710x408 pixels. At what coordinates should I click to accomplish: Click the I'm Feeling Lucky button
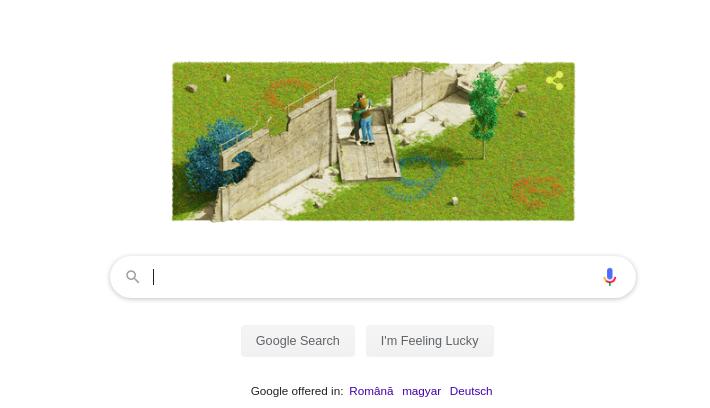point(430,341)
